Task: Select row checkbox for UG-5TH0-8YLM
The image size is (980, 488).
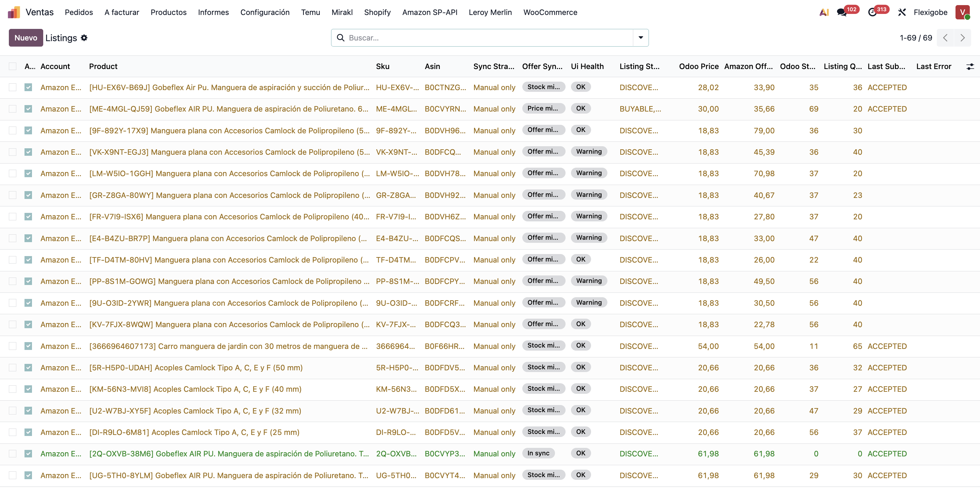Action: point(13,475)
